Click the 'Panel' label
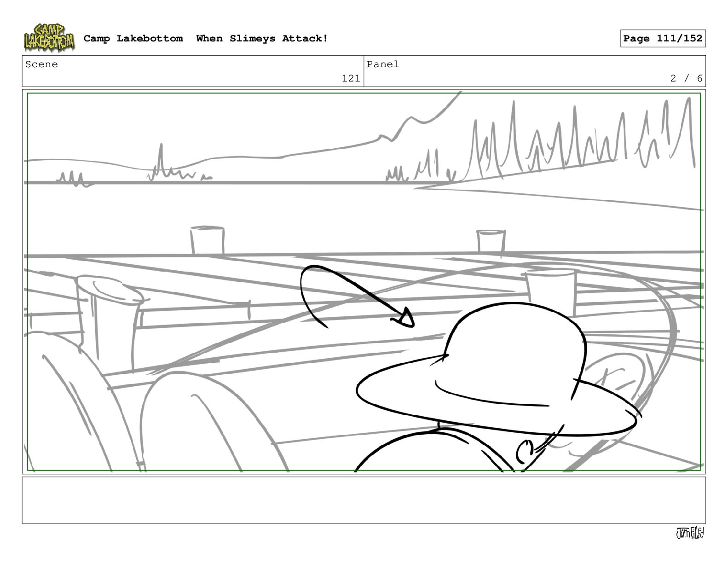728x564 pixels. pyautogui.click(x=383, y=64)
